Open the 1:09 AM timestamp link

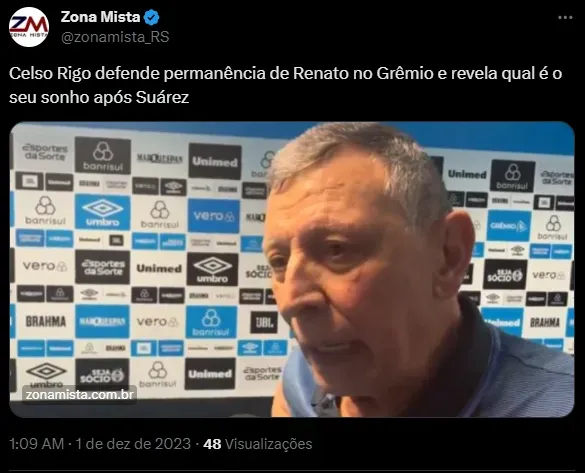click(x=37, y=444)
